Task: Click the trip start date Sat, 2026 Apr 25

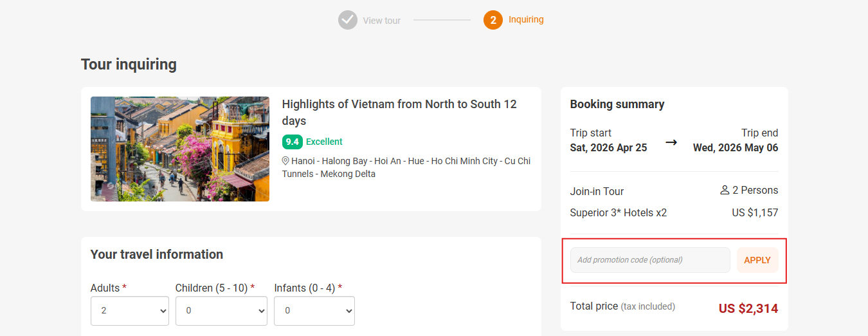Action: 608,147
